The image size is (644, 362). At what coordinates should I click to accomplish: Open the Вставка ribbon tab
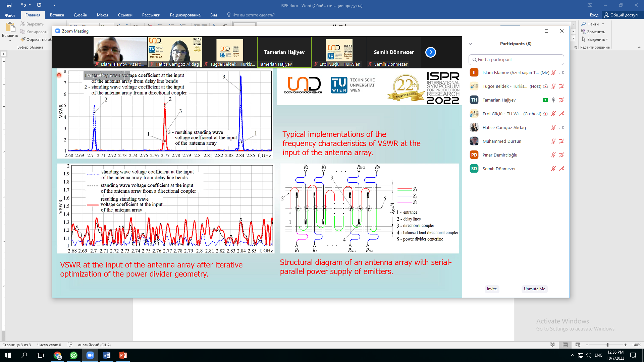[x=57, y=15]
